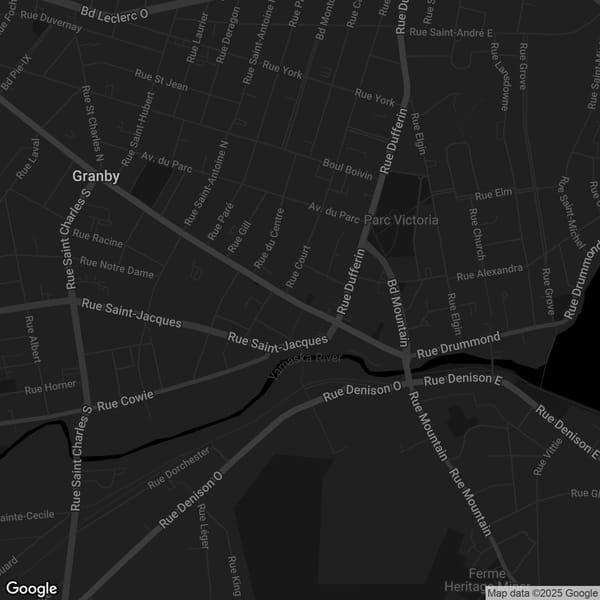
Task: Select the Yamaska River label
Action: pos(306,364)
